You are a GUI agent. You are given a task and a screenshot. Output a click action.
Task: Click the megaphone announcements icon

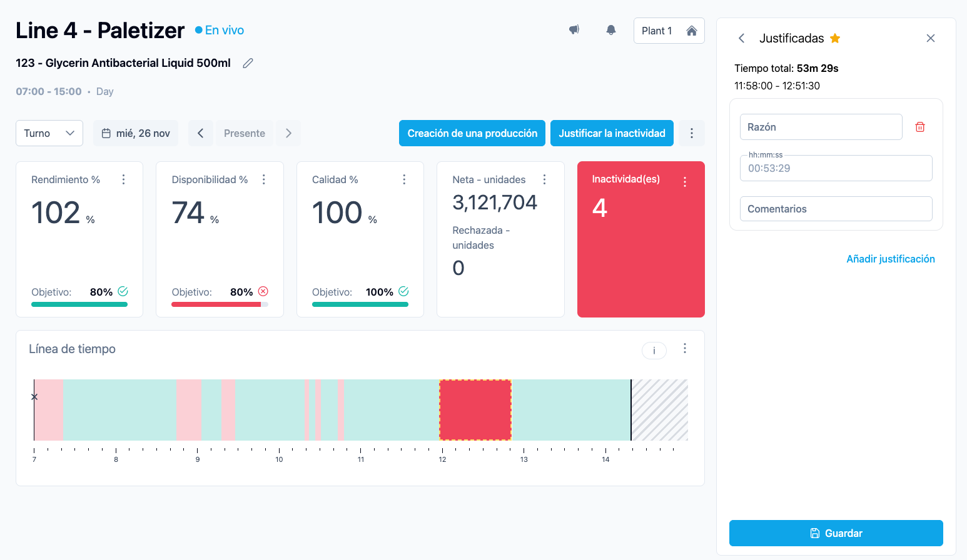pos(574,30)
